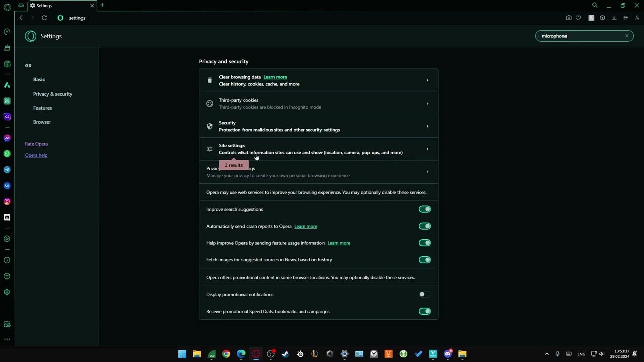Reload the settings page
The width and height of the screenshot is (644, 362).
click(44, 18)
